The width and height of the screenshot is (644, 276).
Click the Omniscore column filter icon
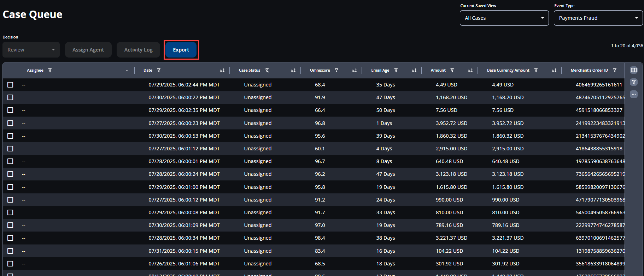[336, 70]
